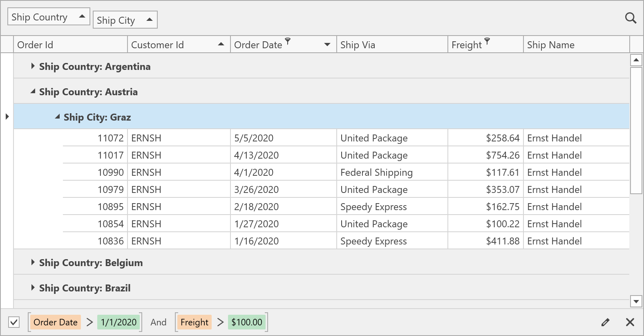Click the Order Date filter funnel icon

[288, 41]
